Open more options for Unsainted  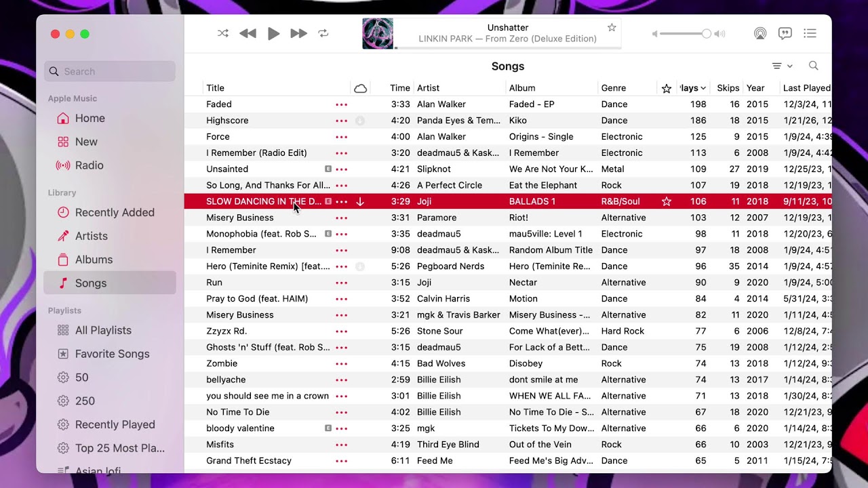(341, 169)
